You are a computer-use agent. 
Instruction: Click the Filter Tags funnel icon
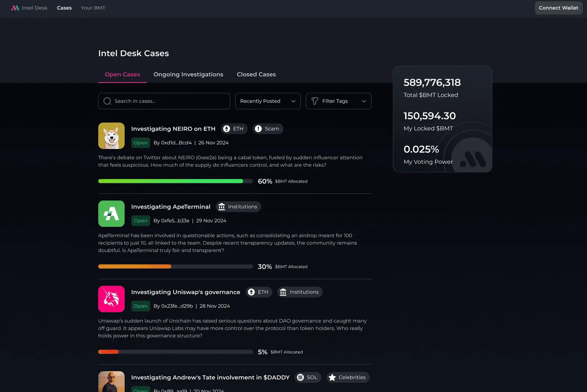(x=315, y=101)
